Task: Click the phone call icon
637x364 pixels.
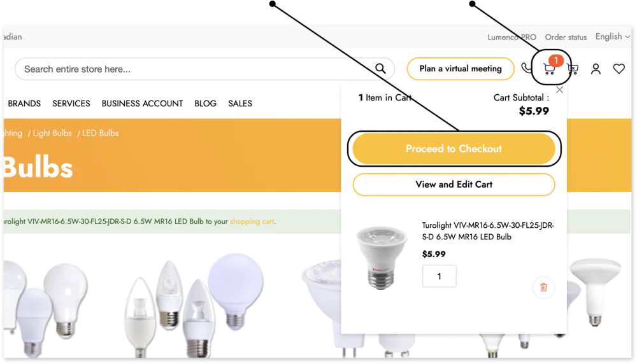Action: click(526, 67)
